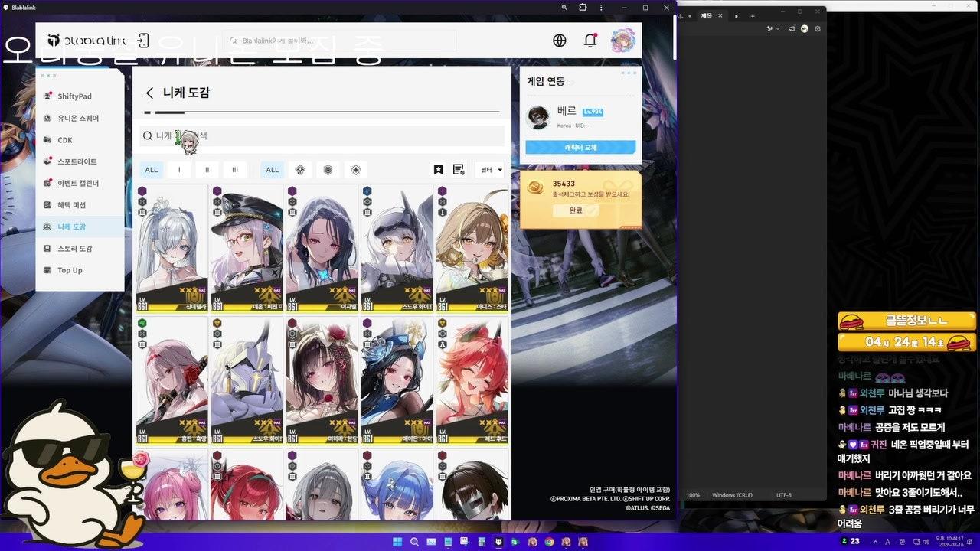
Task: Click the megaphone icon in the dark window
Action: click(792, 29)
